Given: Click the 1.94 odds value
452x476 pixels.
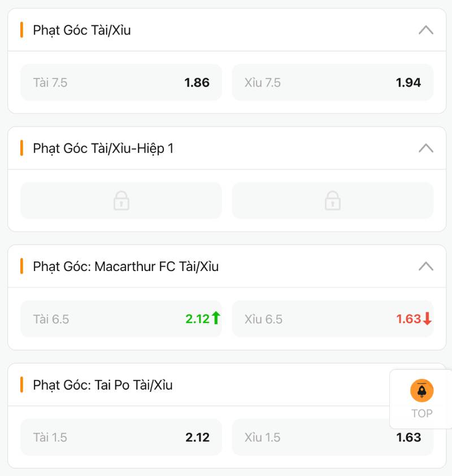Looking at the screenshot, I should point(408,82).
